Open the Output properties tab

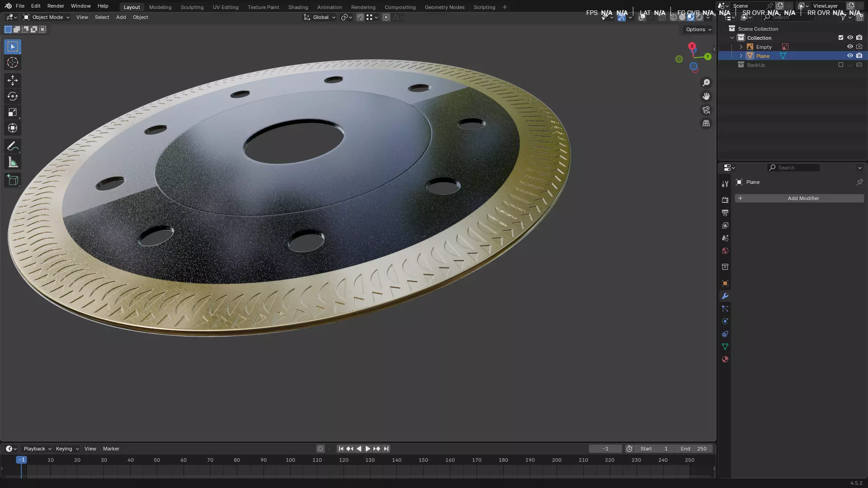tap(725, 212)
